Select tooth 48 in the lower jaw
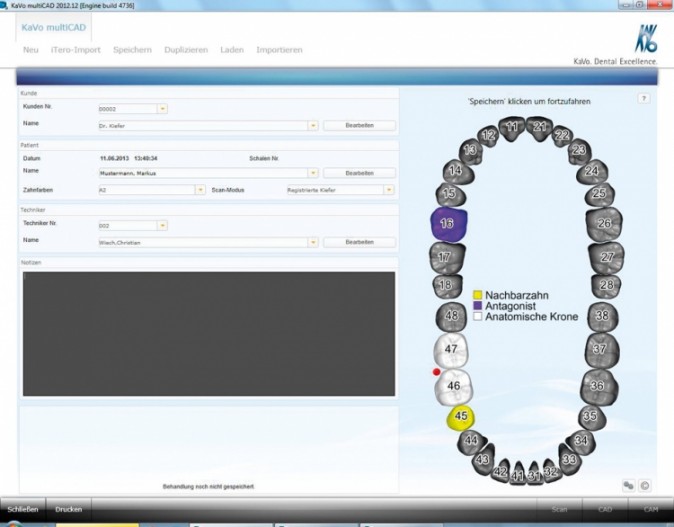 click(451, 316)
